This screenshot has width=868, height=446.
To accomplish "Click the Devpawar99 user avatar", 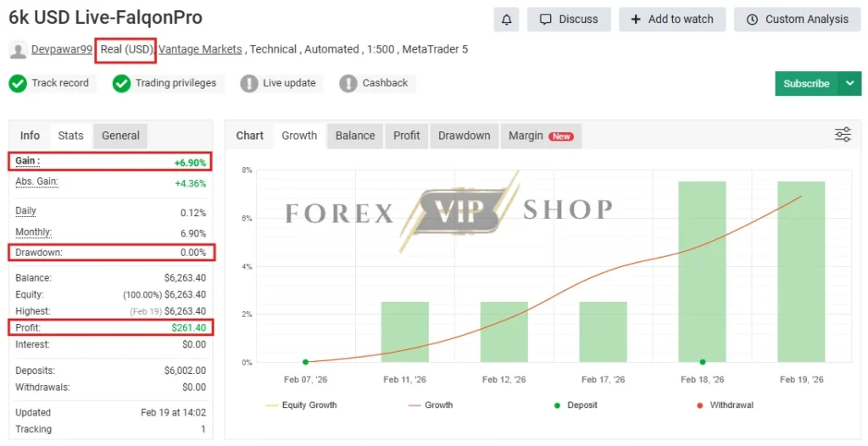I will pyautogui.click(x=19, y=50).
